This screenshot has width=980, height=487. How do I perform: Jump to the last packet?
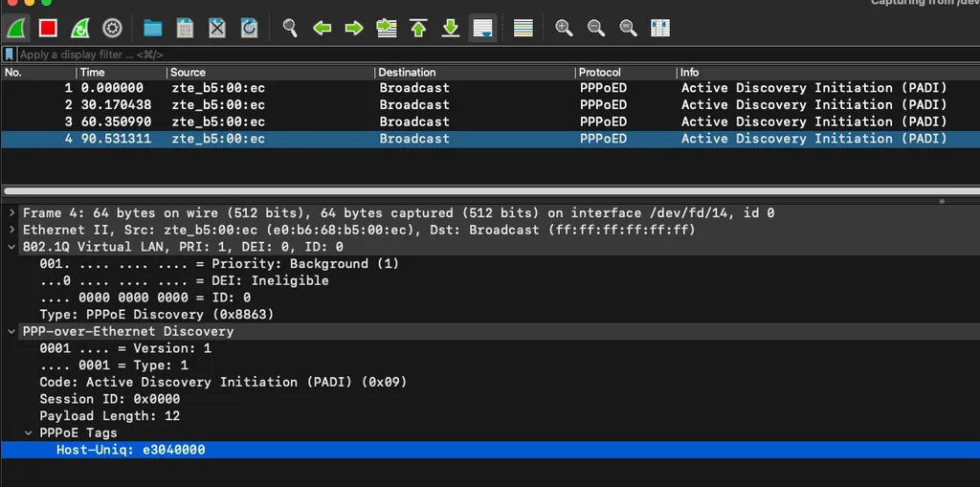450,28
